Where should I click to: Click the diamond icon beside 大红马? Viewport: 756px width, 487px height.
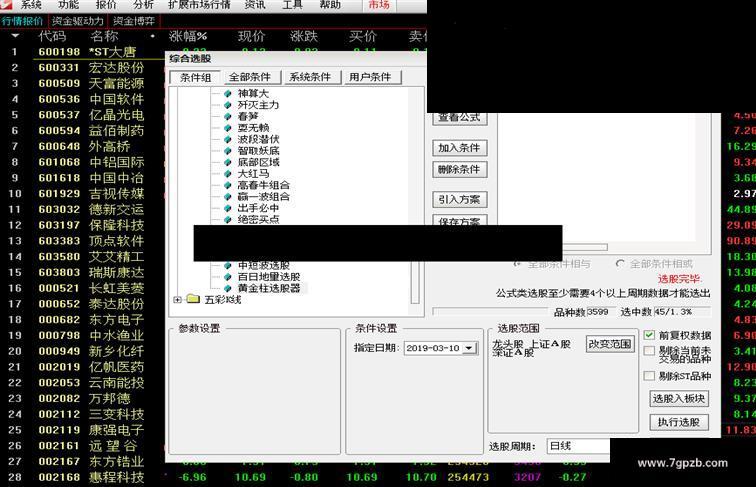[x=228, y=174]
